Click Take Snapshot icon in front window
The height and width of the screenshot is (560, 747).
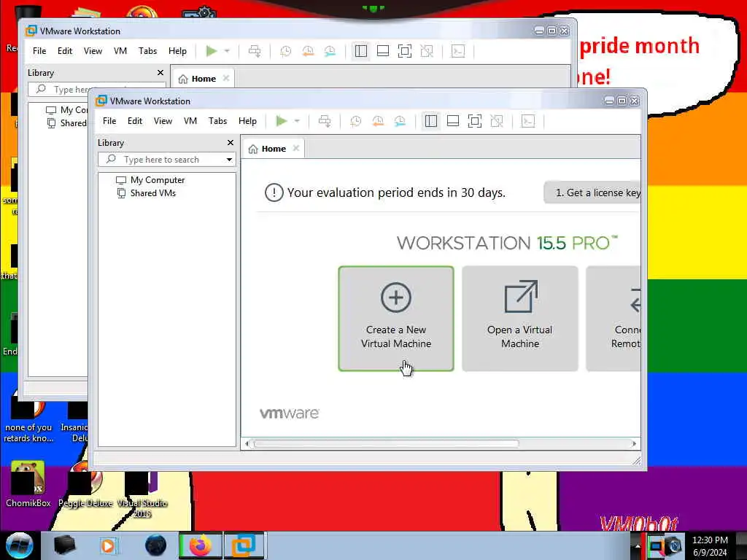coord(355,121)
